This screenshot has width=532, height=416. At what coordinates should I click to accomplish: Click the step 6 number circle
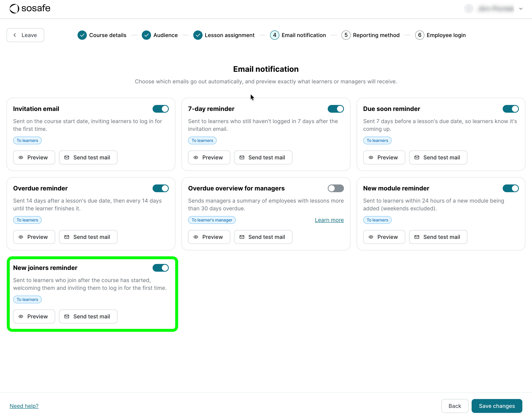tap(420, 35)
